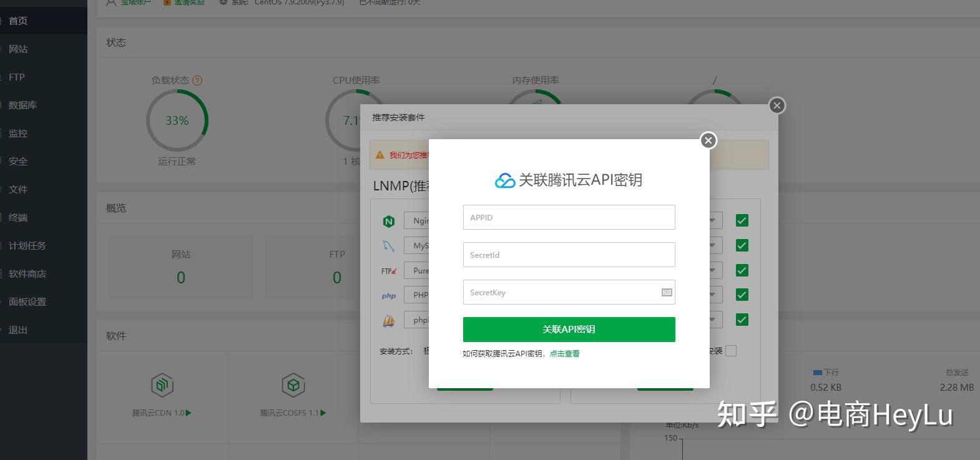Viewport: 980px width, 460px height.
Task: Open the Pure-Ftpd version dropdown
Action: click(x=416, y=270)
